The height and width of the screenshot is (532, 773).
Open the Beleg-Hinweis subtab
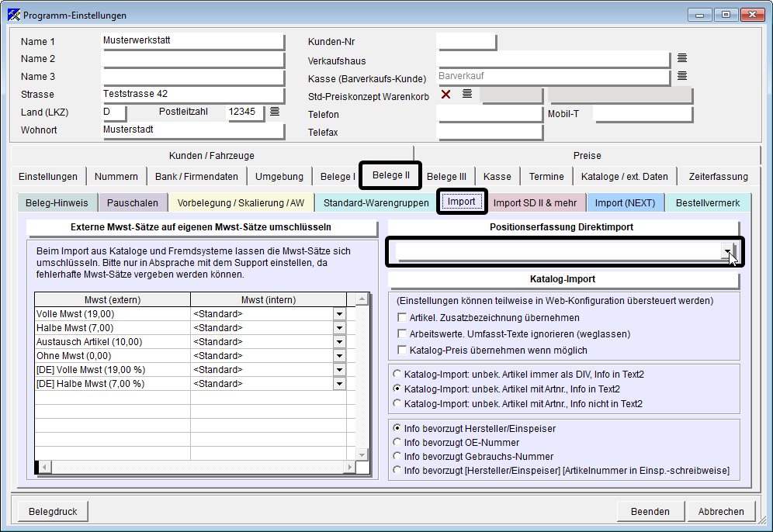coord(57,203)
